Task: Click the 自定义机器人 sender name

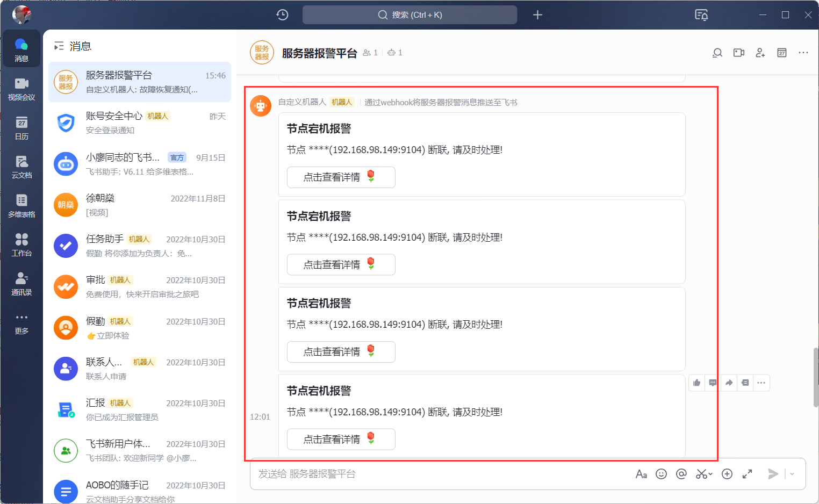Action: pyautogui.click(x=302, y=102)
